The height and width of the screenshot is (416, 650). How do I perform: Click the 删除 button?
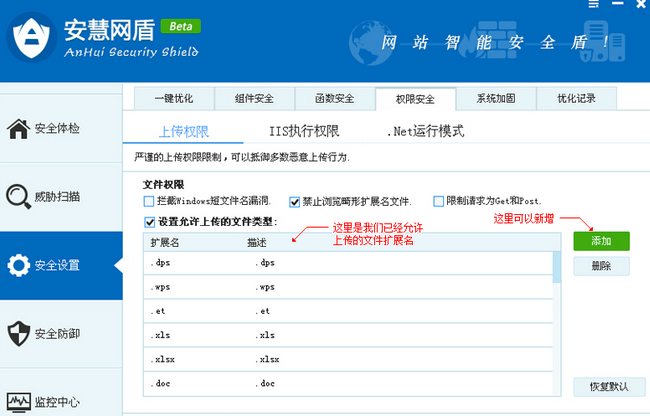(601, 266)
